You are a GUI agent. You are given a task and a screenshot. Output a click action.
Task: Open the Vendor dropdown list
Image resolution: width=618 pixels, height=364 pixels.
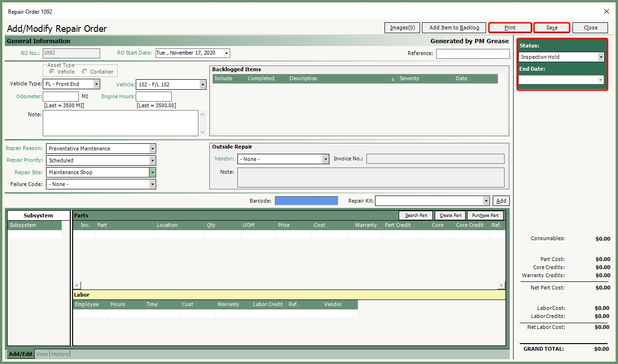(x=326, y=159)
